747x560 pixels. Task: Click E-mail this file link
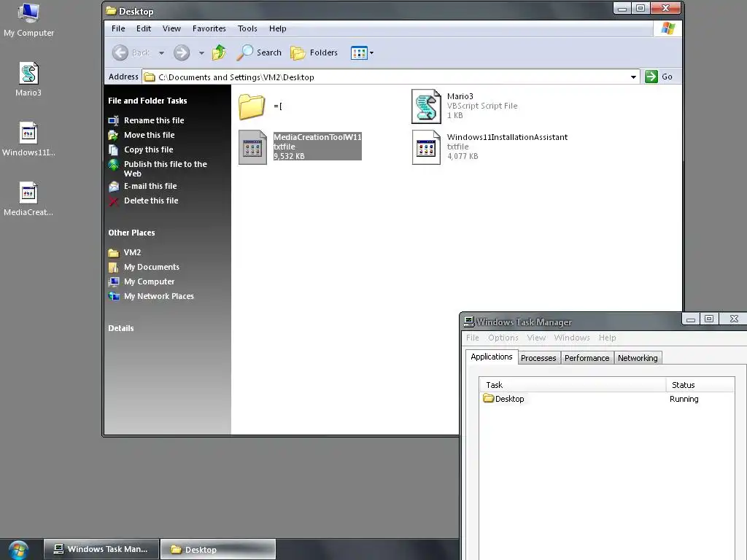(x=150, y=186)
